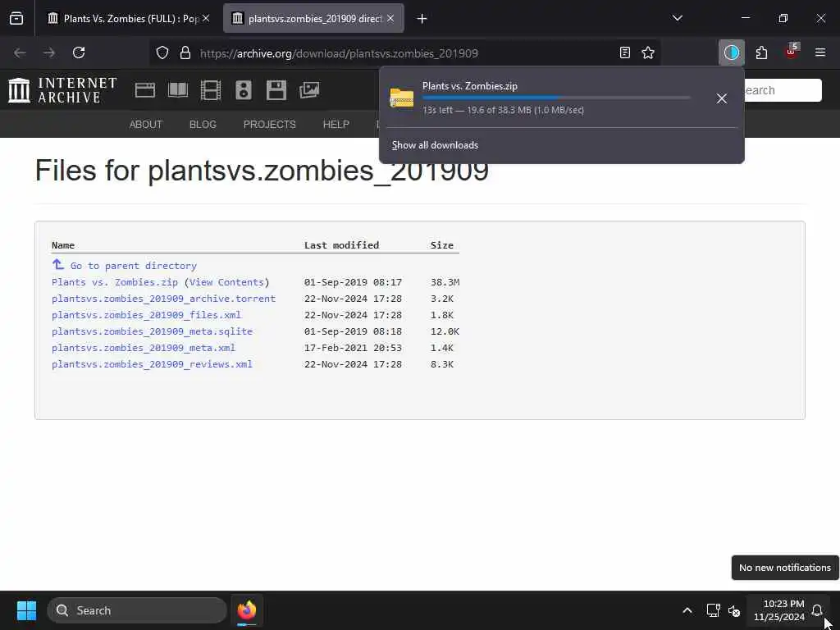840x630 pixels.
Task: Open the Wayback web icon
Action: (145, 90)
